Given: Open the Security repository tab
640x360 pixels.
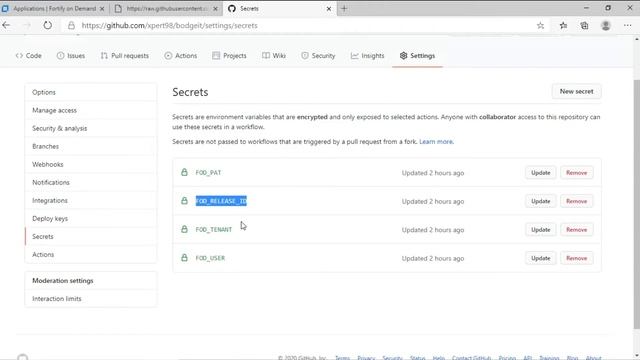Looking at the screenshot, I should click(318, 56).
